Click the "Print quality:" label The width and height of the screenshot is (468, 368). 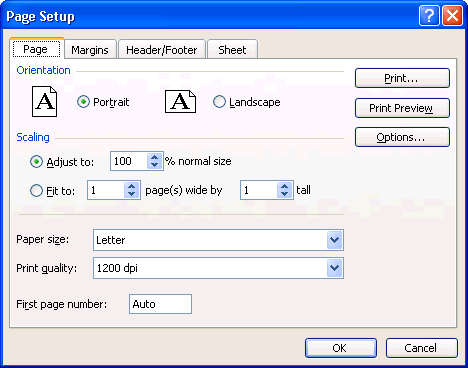(47, 268)
